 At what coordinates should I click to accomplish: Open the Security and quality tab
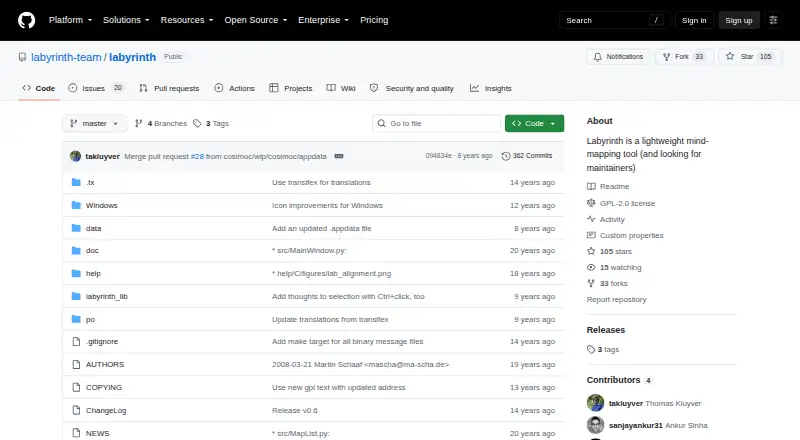(412, 88)
